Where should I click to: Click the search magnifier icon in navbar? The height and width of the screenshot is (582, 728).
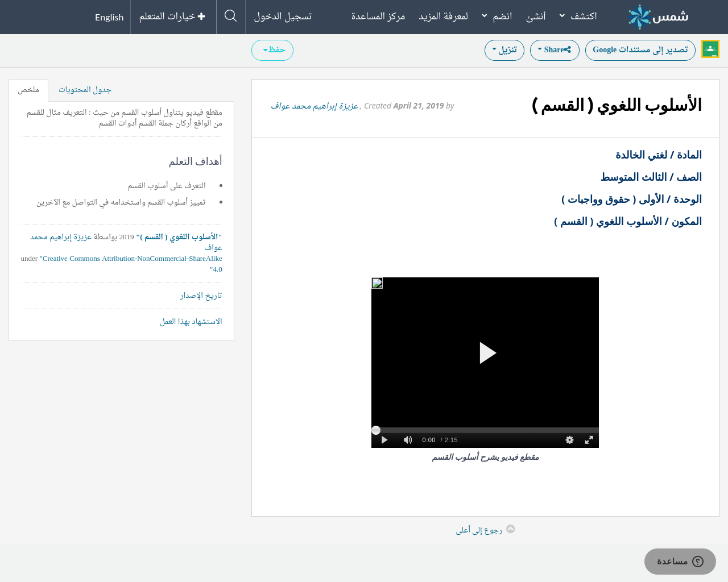click(230, 16)
